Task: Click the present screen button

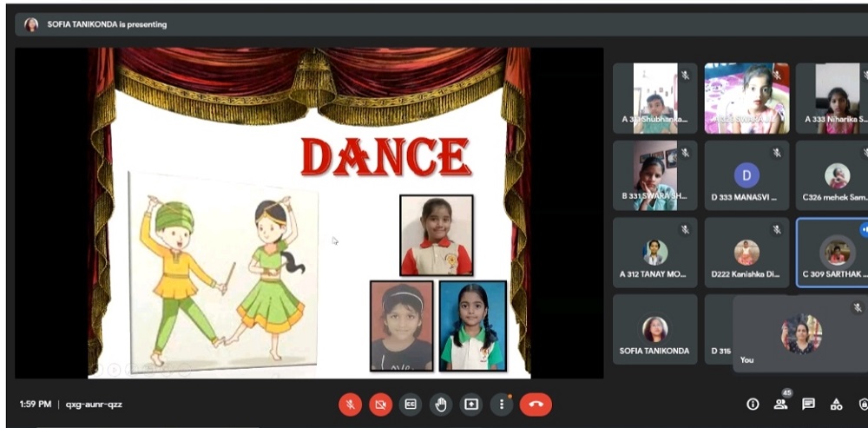Action: (x=471, y=404)
